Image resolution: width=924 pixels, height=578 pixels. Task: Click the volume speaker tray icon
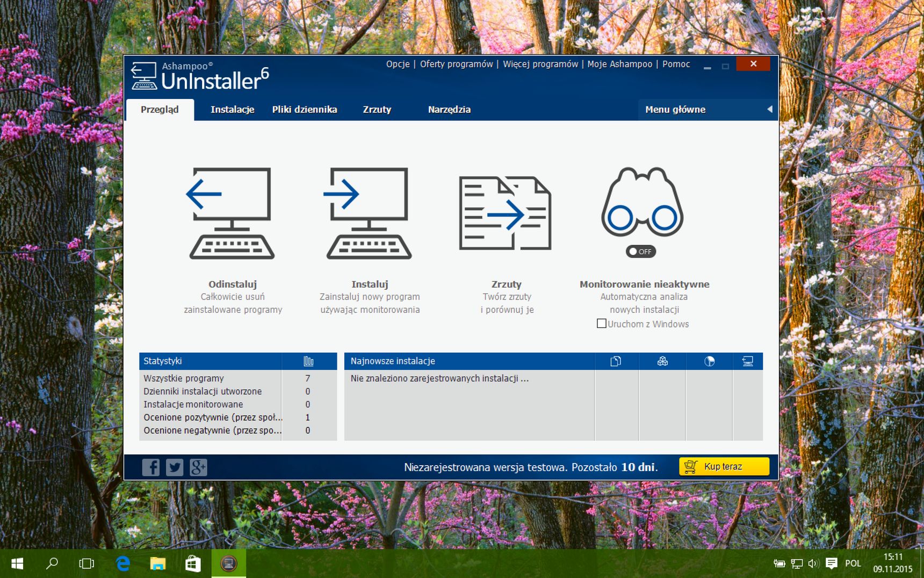(x=813, y=563)
